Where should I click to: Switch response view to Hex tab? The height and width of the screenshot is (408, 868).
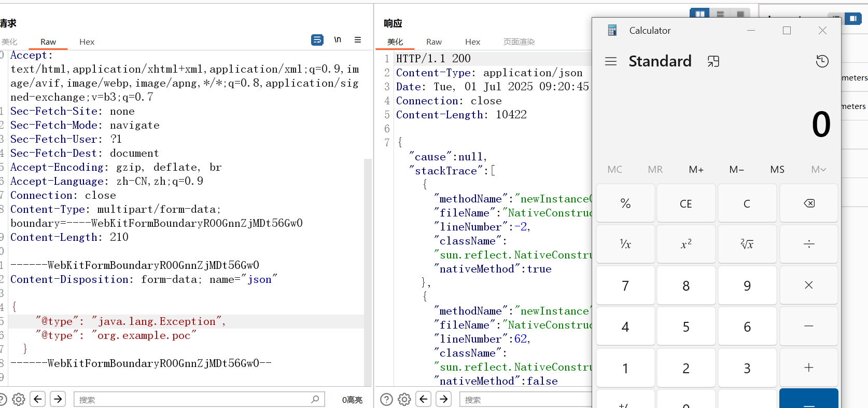point(473,42)
